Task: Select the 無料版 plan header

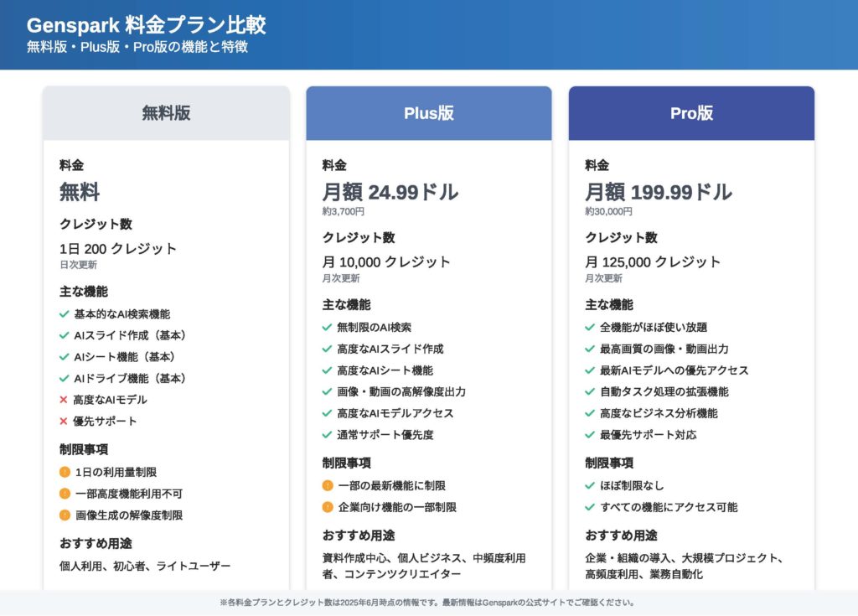Action: pos(166,113)
